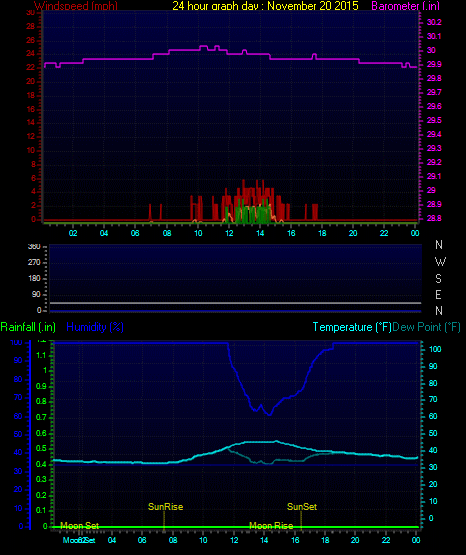Click the Windspeed (mph) axis title
Viewport: 466px width, 555px height.
click(x=76, y=6)
